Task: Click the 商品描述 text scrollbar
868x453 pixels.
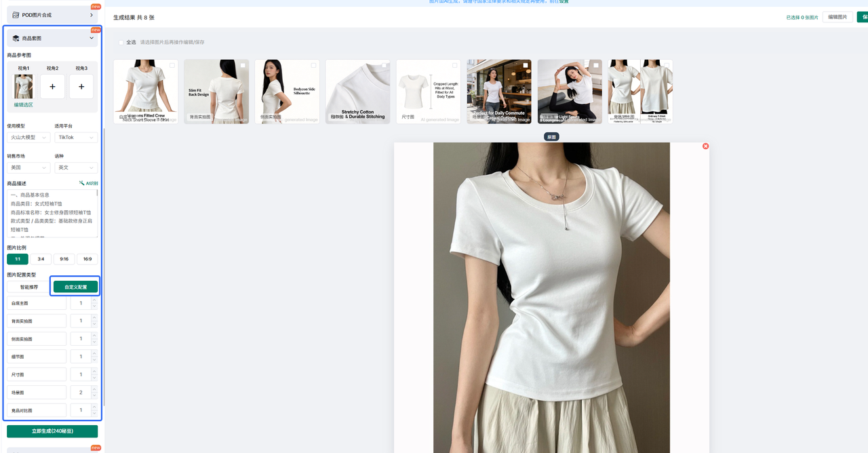Action: pyautogui.click(x=98, y=193)
